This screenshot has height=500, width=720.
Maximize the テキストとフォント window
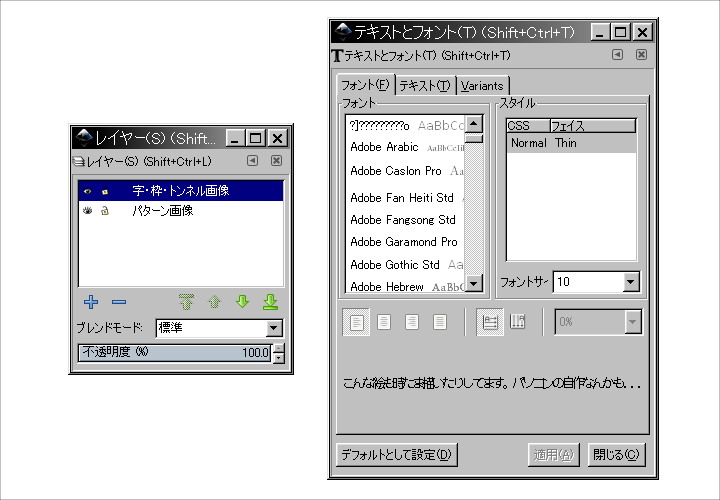[620, 32]
